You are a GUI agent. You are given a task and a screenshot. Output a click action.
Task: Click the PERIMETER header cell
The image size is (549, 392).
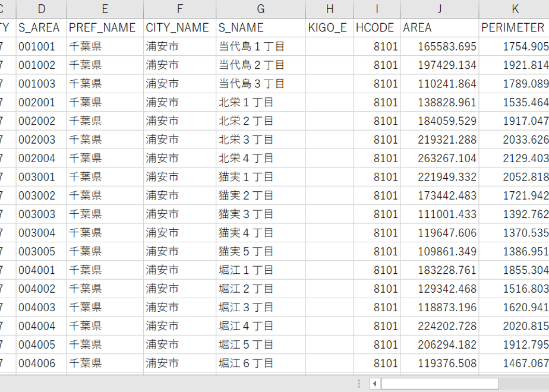[514, 28]
